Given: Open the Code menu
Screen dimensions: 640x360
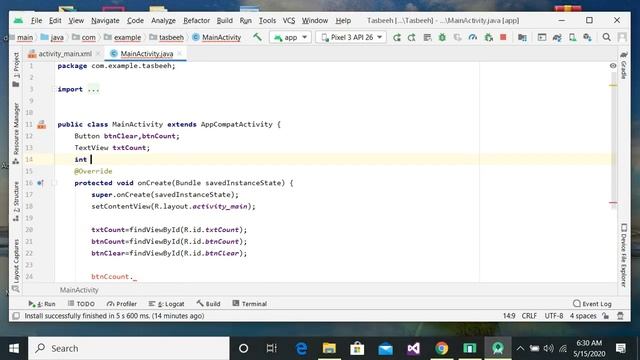Looking at the screenshot, I should click(135, 20).
